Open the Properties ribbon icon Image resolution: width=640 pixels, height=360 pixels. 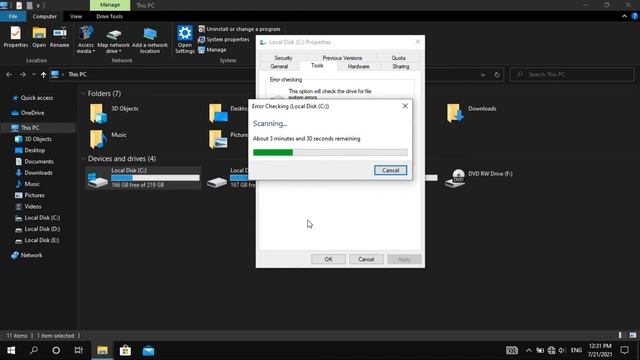click(16, 37)
